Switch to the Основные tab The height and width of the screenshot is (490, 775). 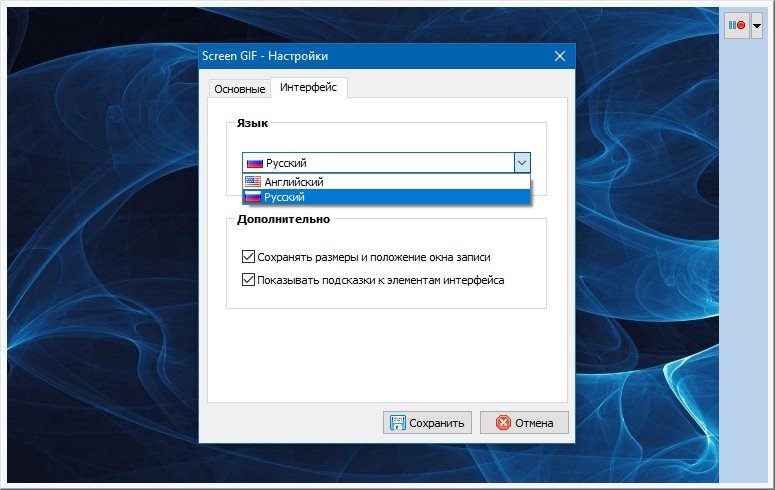(x=240, y=89)
